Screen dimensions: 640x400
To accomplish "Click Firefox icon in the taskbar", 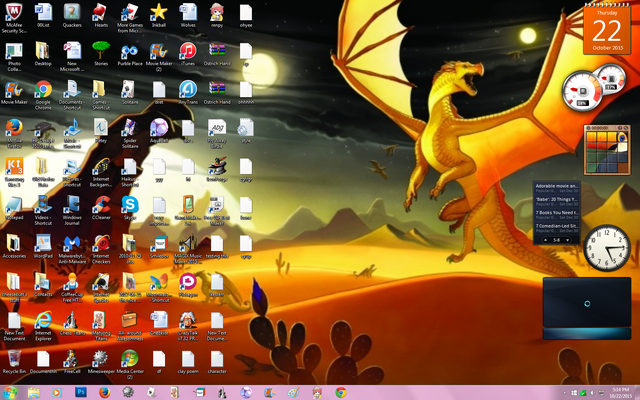I will point(104,393).
